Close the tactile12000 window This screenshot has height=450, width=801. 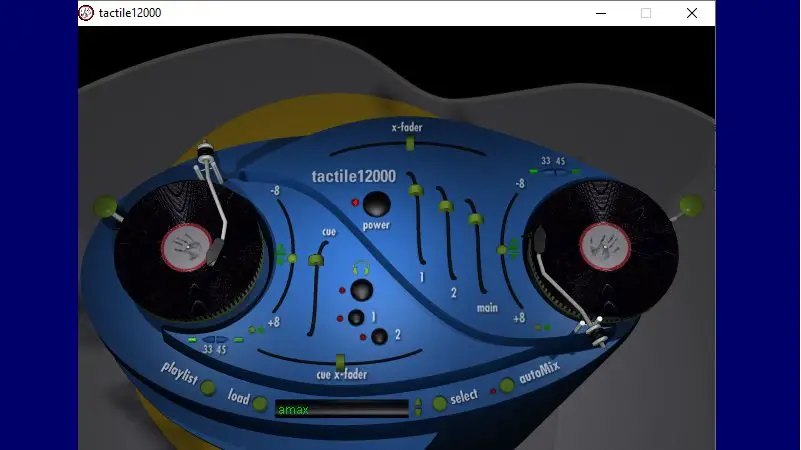coord(692,13)
